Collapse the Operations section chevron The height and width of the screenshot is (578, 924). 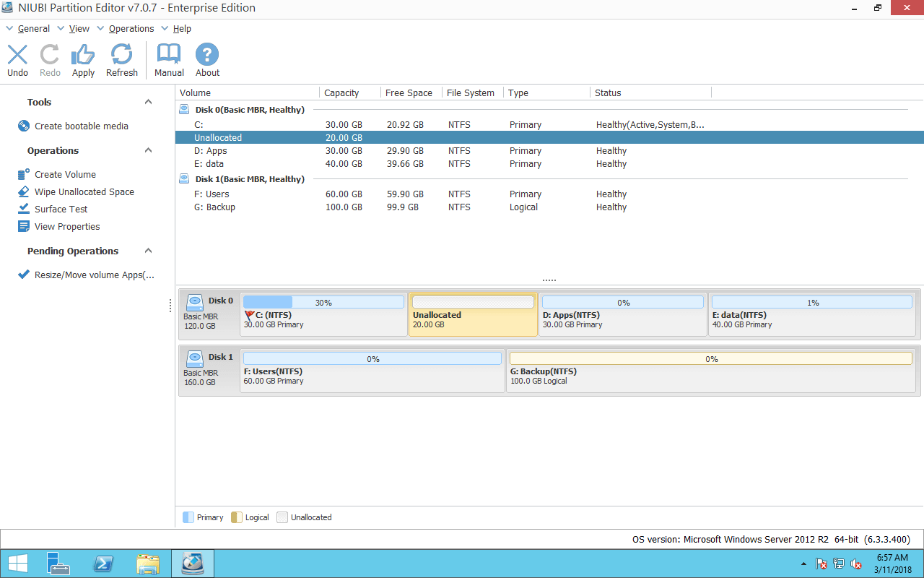pos(149,150)
